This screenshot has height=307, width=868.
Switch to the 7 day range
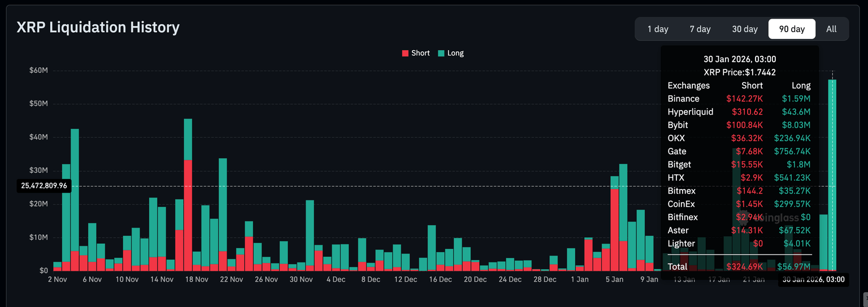700,29
